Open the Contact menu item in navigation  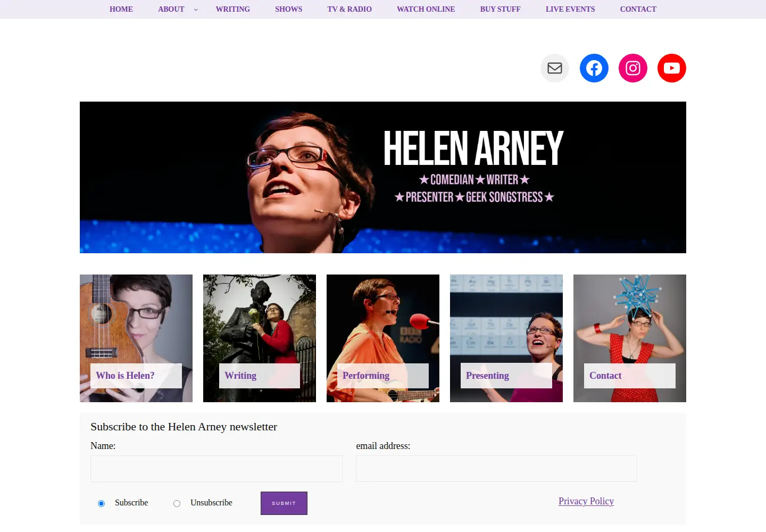638,9
